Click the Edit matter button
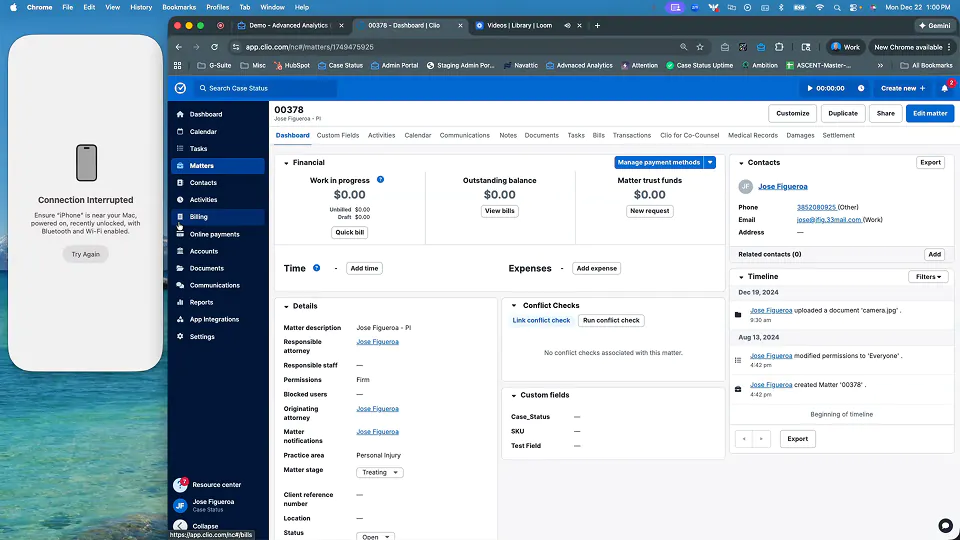 929,113
